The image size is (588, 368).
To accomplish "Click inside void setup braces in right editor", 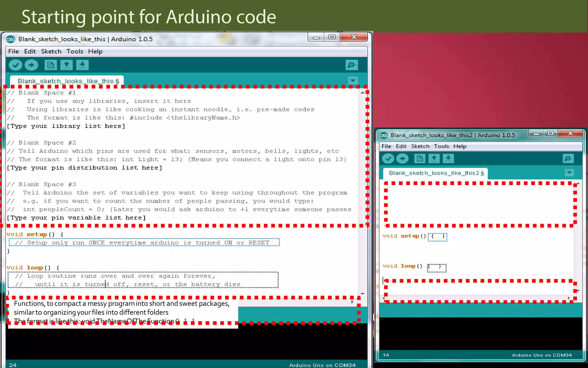I will [438, 236].
